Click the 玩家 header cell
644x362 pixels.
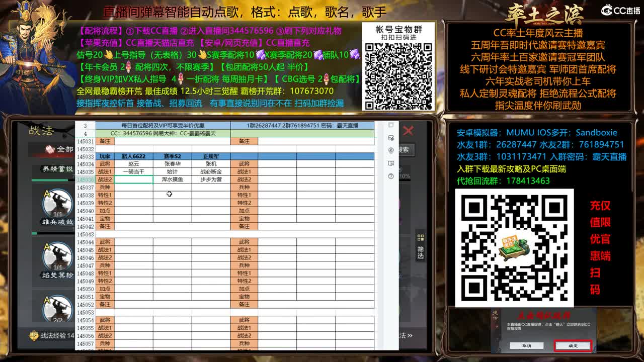coord(105,156)
